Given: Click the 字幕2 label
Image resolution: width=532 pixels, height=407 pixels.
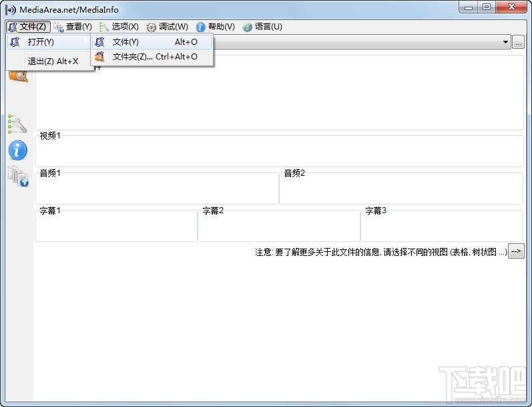Looking at the screenshot, I should coord(213,211).
